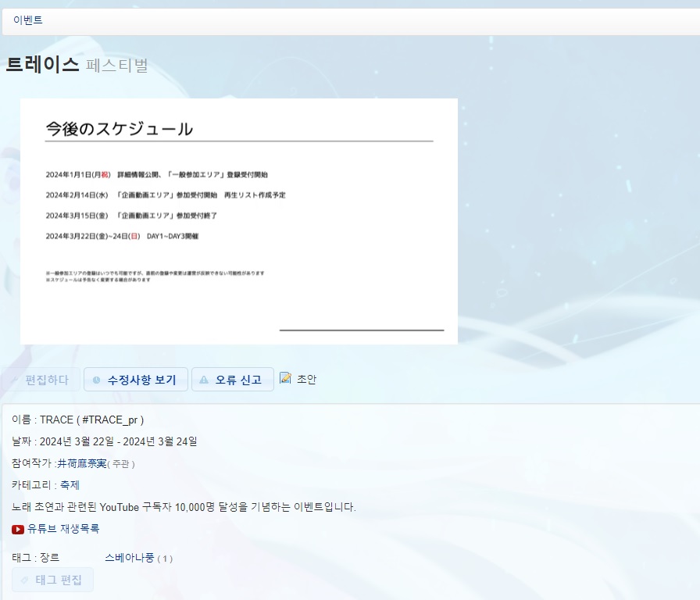Open the 이벤트 breadcrumb link

(x=27, y=20)
